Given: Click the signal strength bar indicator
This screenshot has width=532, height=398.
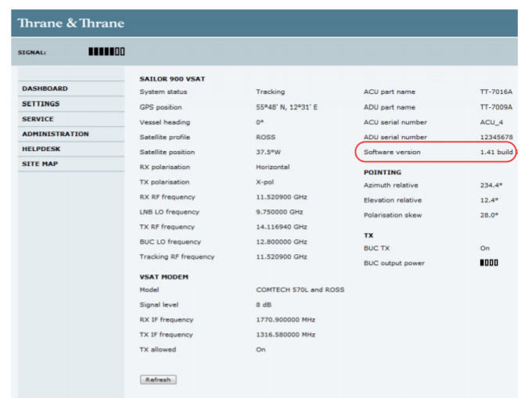Looking at the screenshot, I should [106, 52].
